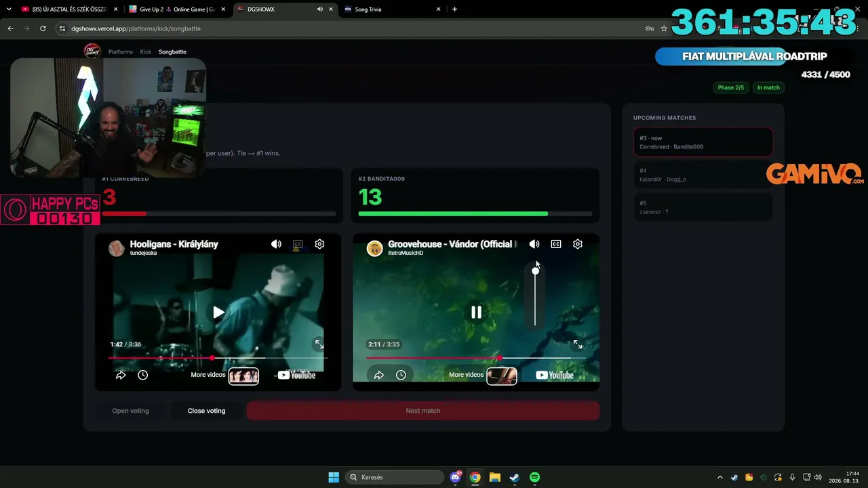Reload the current page

(x=43, y=28)
